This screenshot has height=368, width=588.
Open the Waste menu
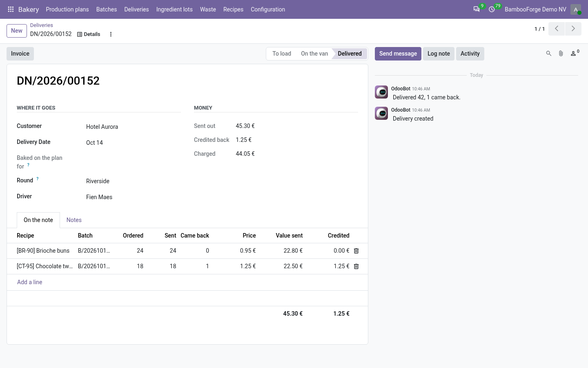(x=208, y=9)
